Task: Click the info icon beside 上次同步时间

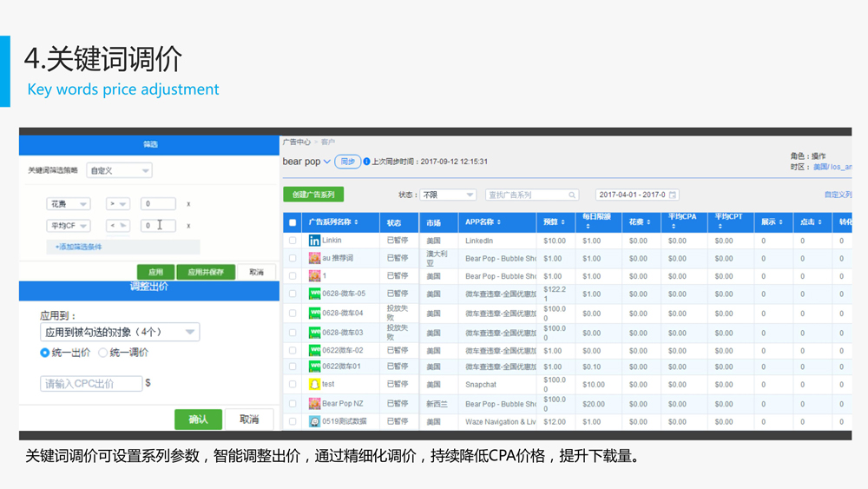Action: click(366, 162)
